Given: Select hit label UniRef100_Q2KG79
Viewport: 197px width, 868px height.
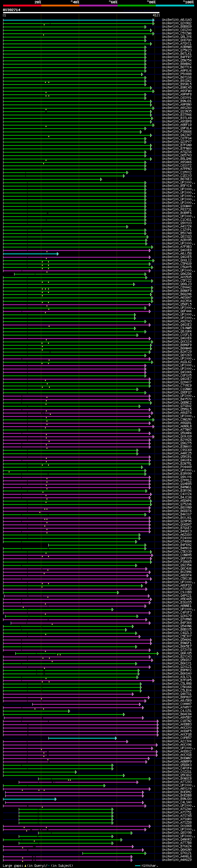Looking at the screenshot, I should click(x=177, y=616).
